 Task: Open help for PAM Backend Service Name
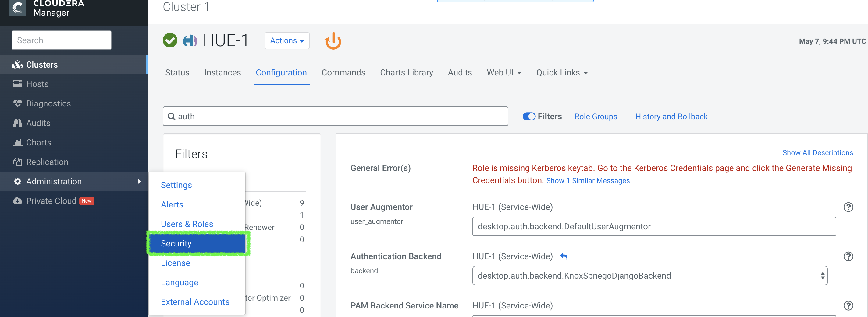[x=848, y=305]
